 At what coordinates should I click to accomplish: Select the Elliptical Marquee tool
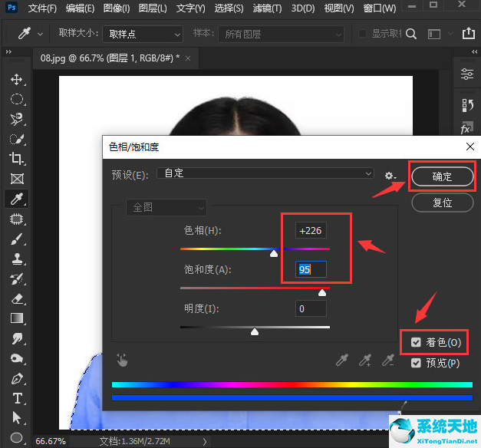pos(17,99)
